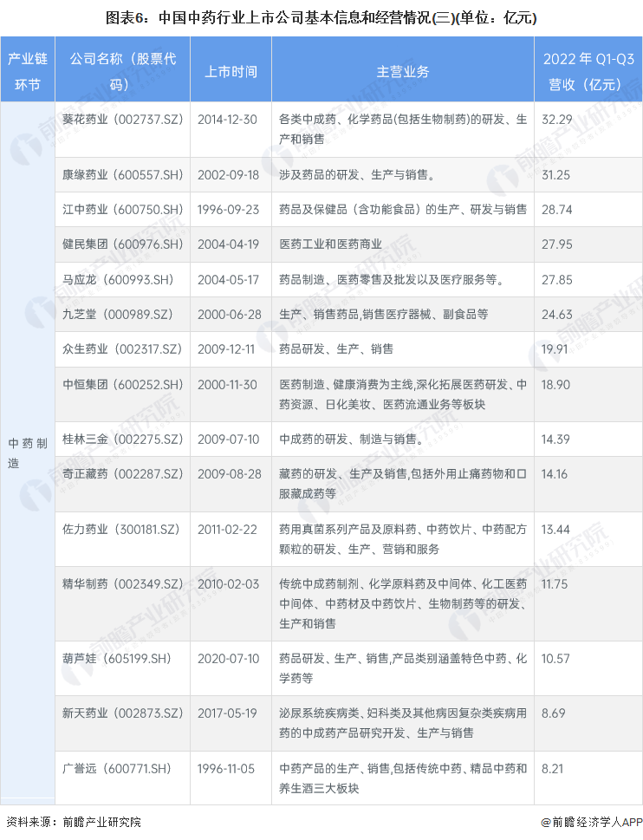The height and width of the screenshot is (840, 643).
Task: Click listing date 2014-12-30
Action: pos(228,120)
